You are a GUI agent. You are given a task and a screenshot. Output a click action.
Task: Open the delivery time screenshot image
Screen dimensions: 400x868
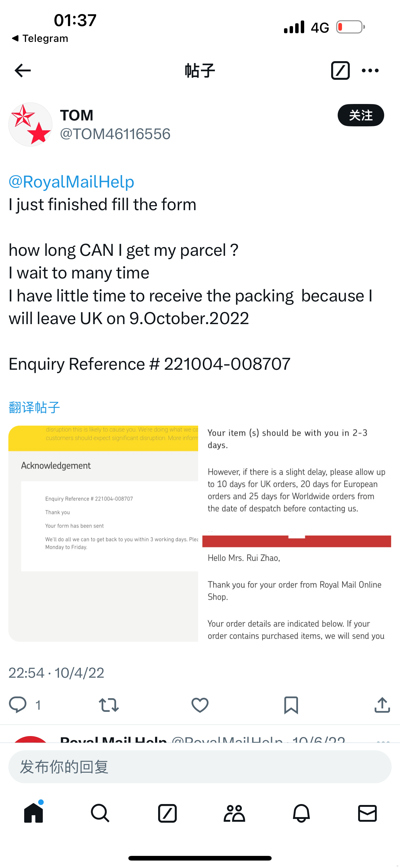click(x=296, y=478)
